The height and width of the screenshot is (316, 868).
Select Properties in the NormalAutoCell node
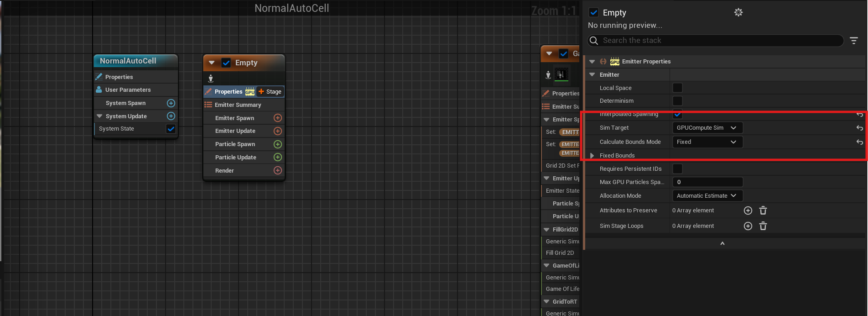click(x=136, y=77)
